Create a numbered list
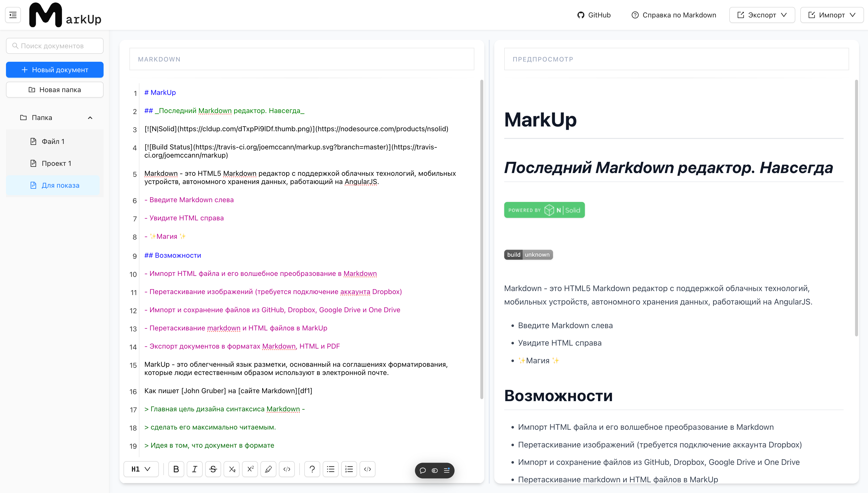The width and height of the screenshot is (868, 493). pos(349,469)
